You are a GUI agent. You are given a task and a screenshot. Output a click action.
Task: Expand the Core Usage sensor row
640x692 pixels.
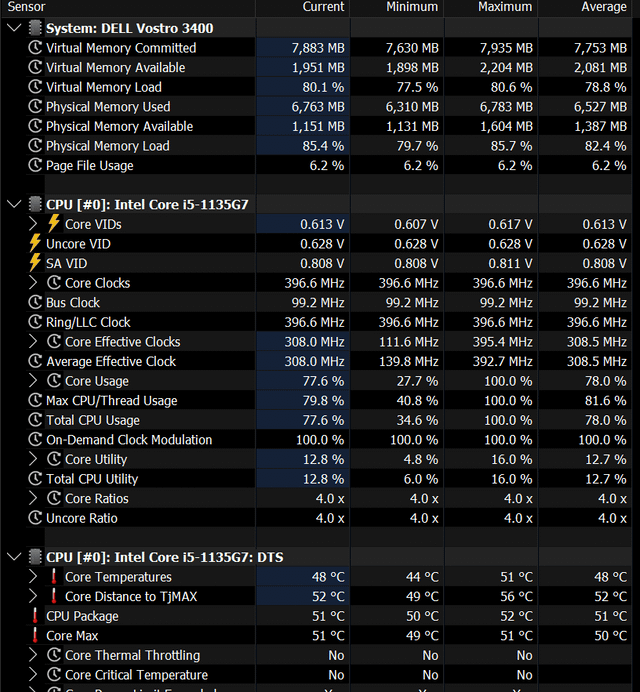(33, 380)
